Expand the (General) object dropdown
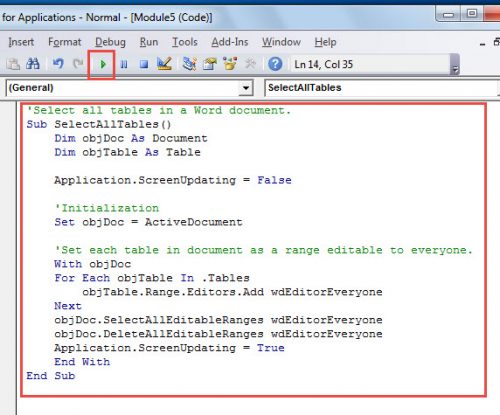This screenshot has width=500, height=415. [x=246, y=88]
